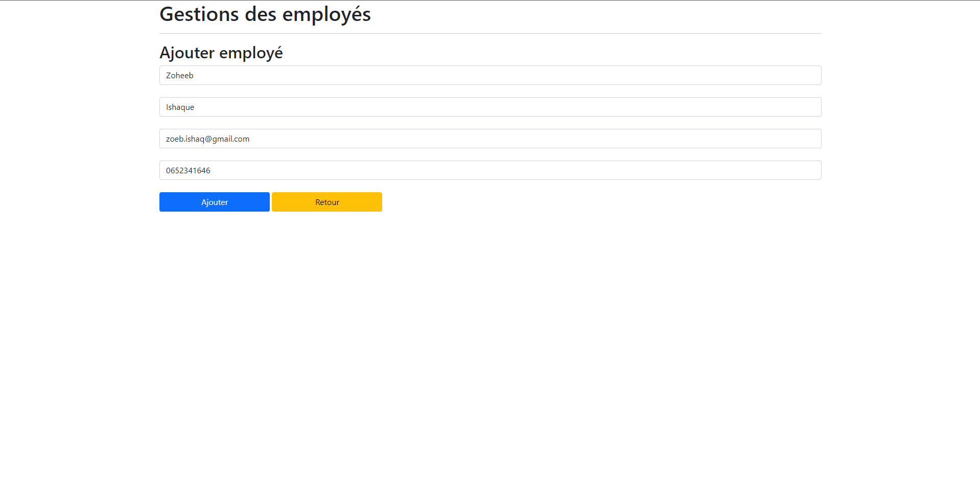The image size is (980, 479).
Task: Click "zoeb.ishaq" at the email's start
Action: (185, 139)
